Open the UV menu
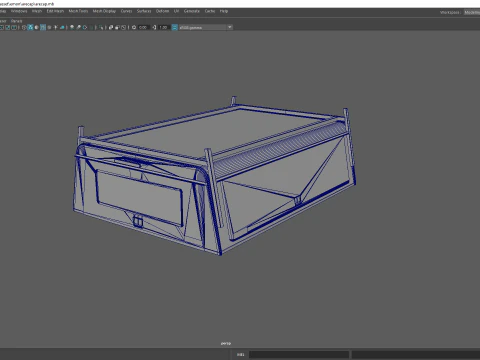Image resolution: width=480 pixels, height=360 pixels. pyautogui.click(x=176, y=11)
